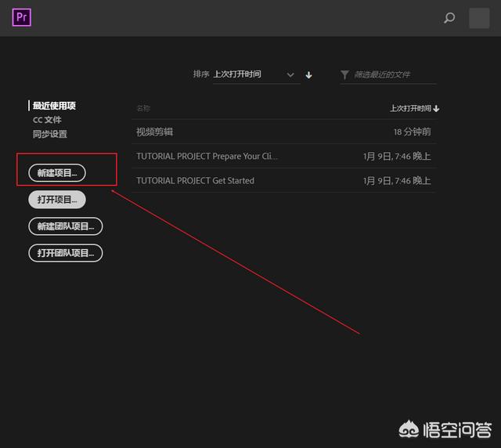Open the user profile avatar square
Screen dimensions: 501x448
479,18
